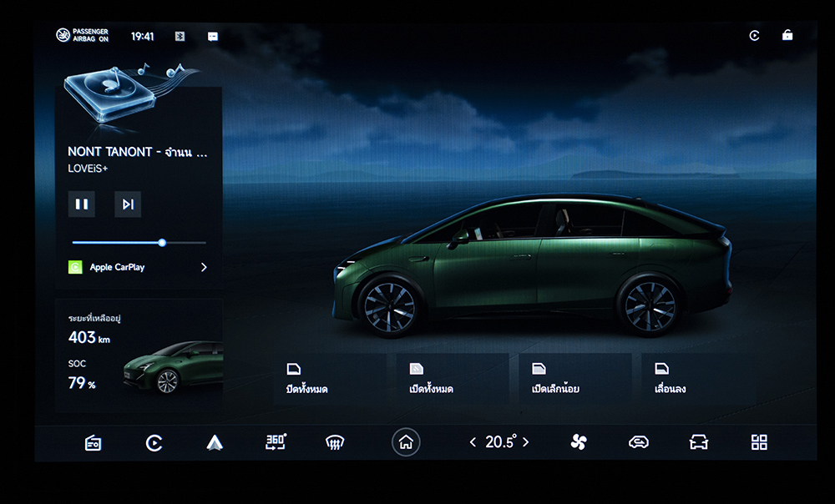Viewport: 835px width, 504px height.
Task: Toggle air recirculation mode
Action: pos(639,442)
